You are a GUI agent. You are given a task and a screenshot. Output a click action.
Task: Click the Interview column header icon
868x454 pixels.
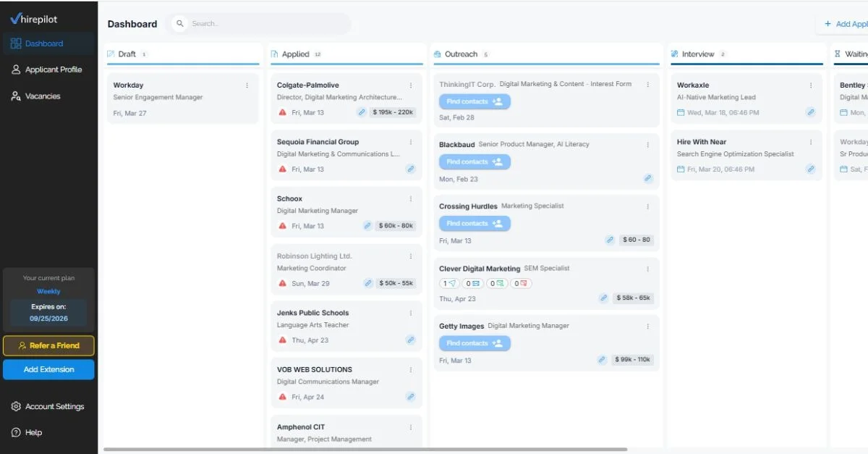coord(675,54)
